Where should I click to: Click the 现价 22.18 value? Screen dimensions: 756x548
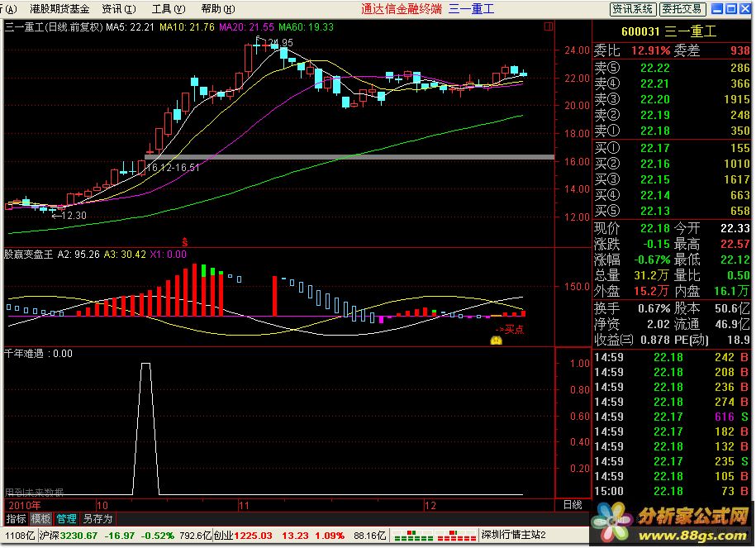click(655, 228)
